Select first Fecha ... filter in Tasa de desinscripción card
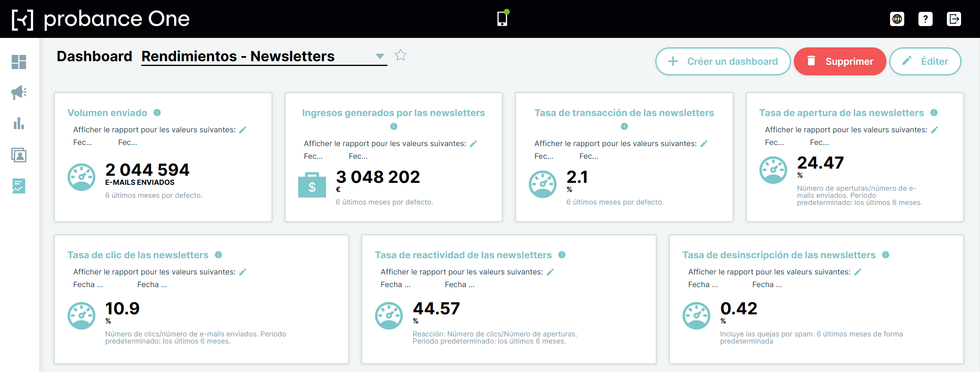980x372 pixels. tap(703, 284)
